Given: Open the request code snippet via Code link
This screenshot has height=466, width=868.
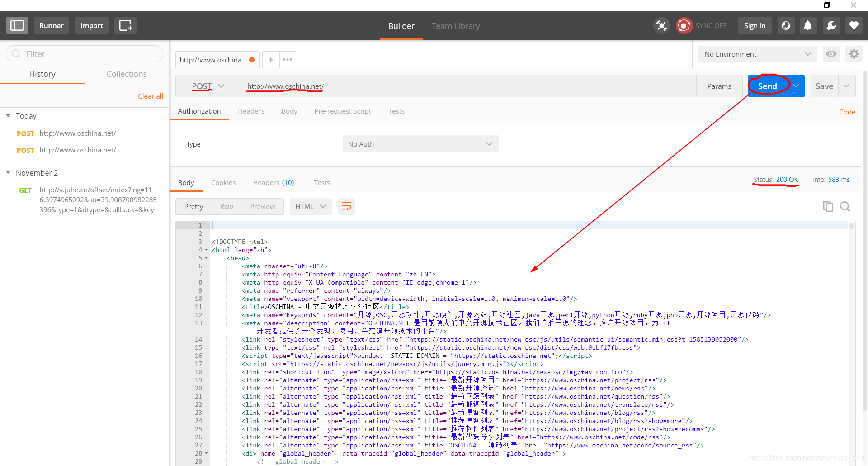Looking at the screenshot, I should click(x=847, y=112).
